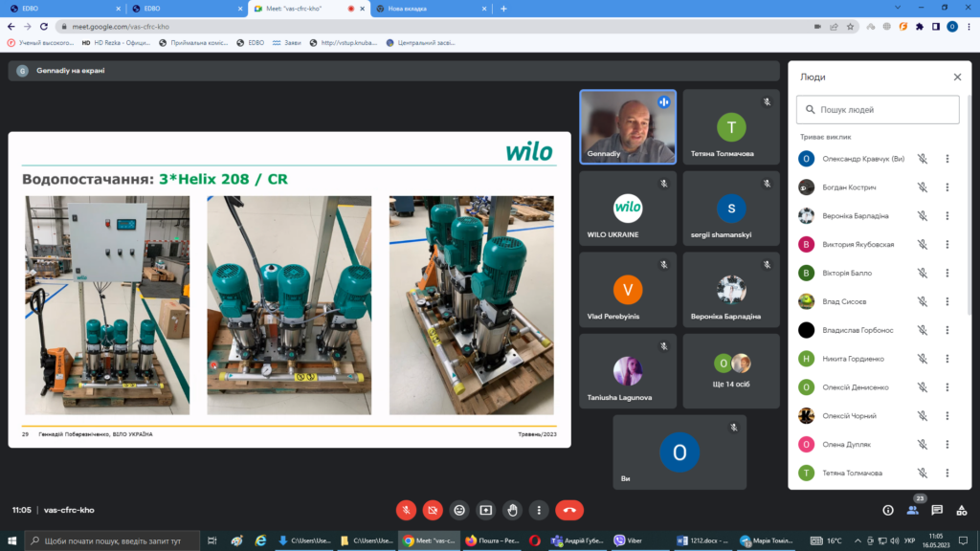Viewport: 980px width, 551px height.
Task: Unmute microphone in Meet toolbar
Action: click(x=406, y=511)
